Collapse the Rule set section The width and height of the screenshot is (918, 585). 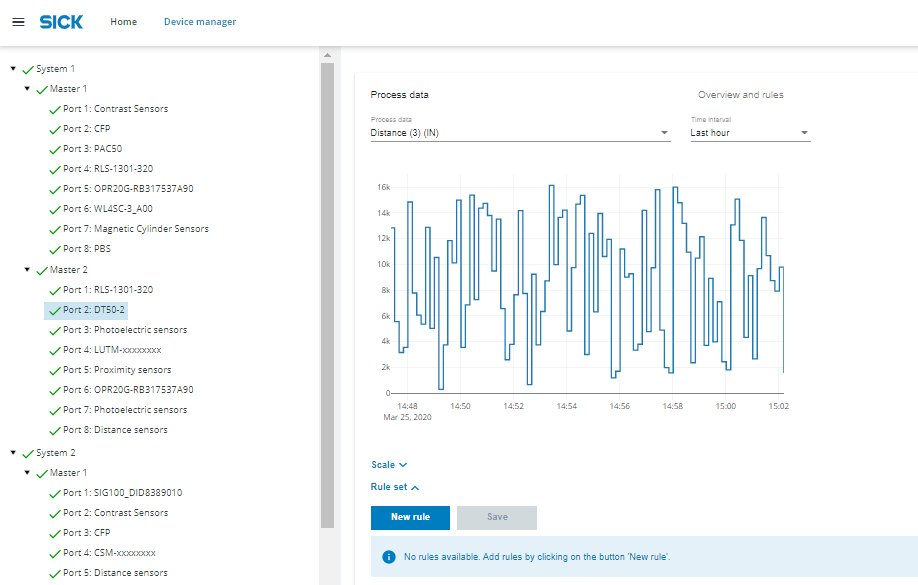coord(395,487)
